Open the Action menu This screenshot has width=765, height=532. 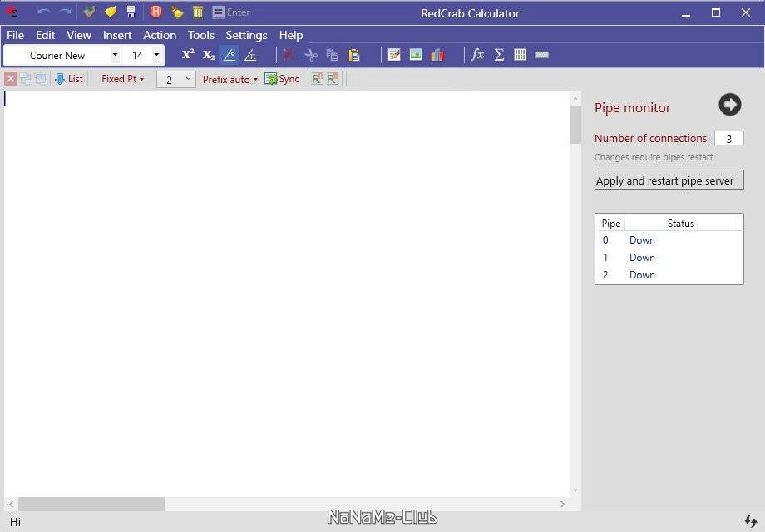(160, 35)
